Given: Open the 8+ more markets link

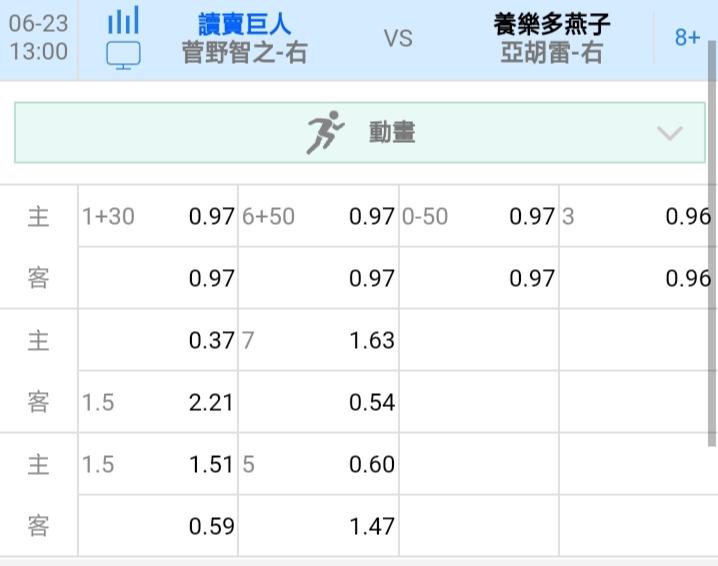Looking at the screenshot, I should coord(686,38).
